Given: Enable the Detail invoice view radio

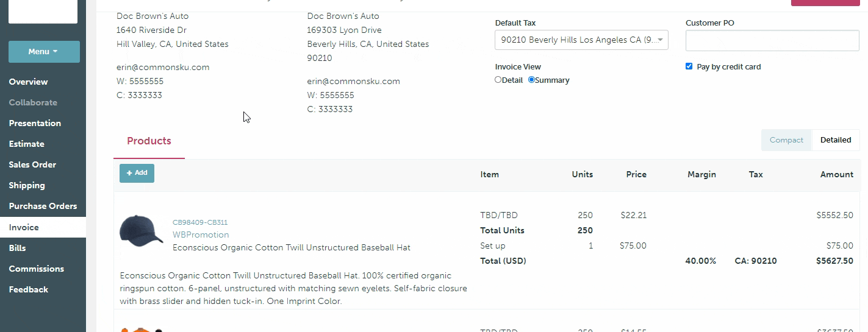Looking at the screenshot, I should click(x=498, y=80).
